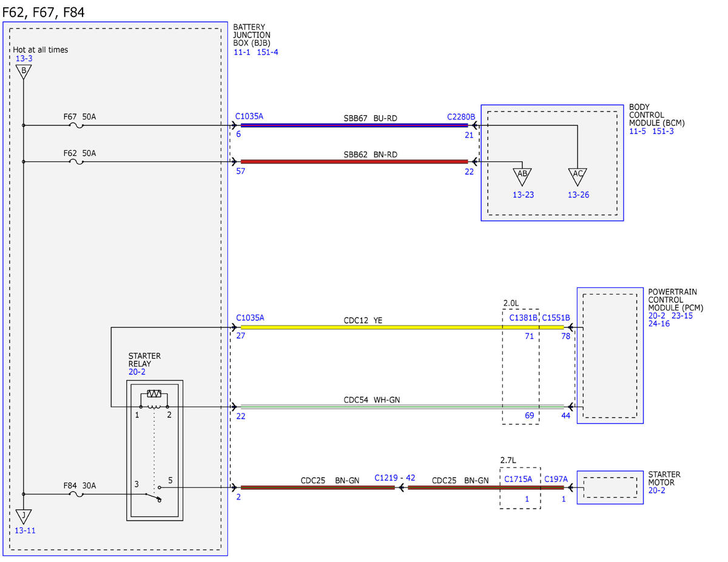Viewport: 728px width, 562px height.
Task: Click the STARTER MOTOR component label
Action: click(664, 479)
